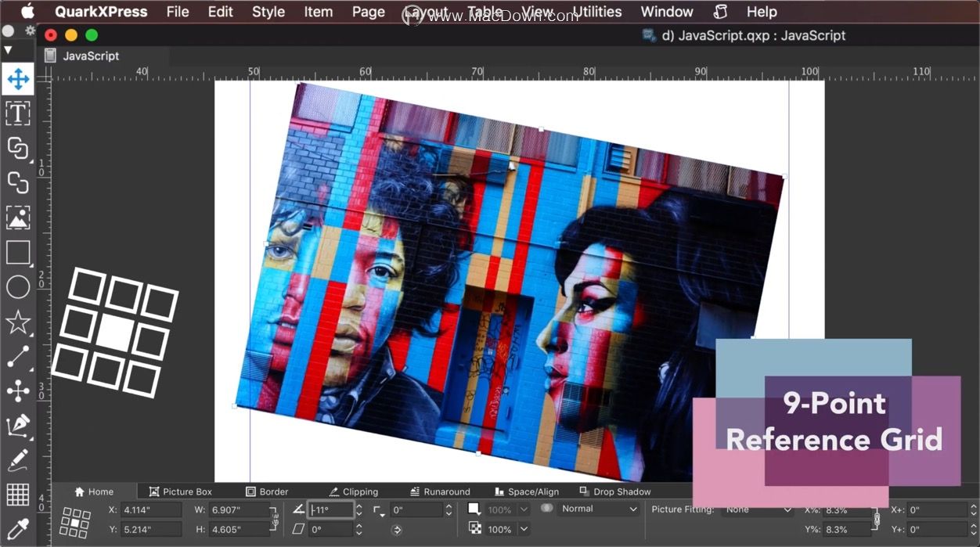Click the X position field 4.114"
This screenshot has width=980, height=547.
point(151,509)
